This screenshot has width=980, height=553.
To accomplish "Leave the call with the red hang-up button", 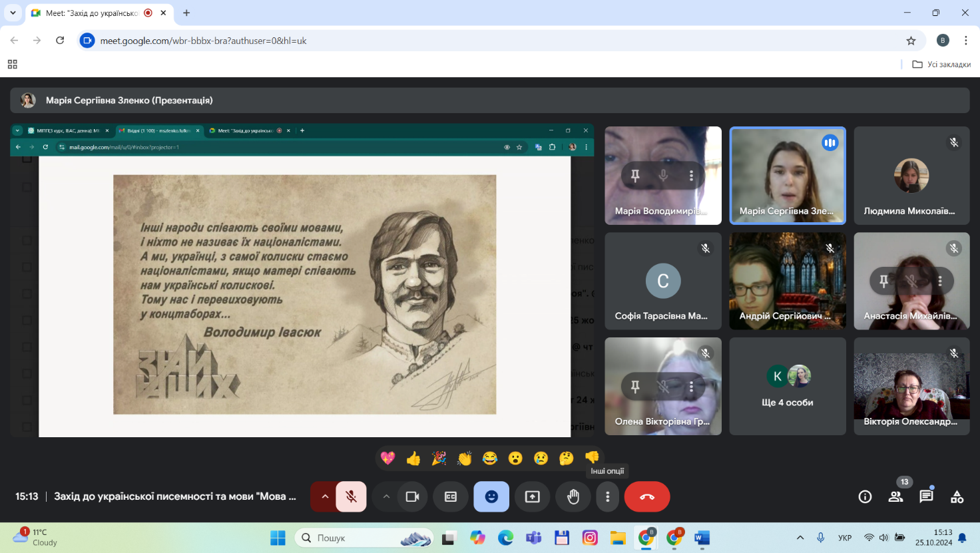I will pyautogui.click(x=646, y=497).
